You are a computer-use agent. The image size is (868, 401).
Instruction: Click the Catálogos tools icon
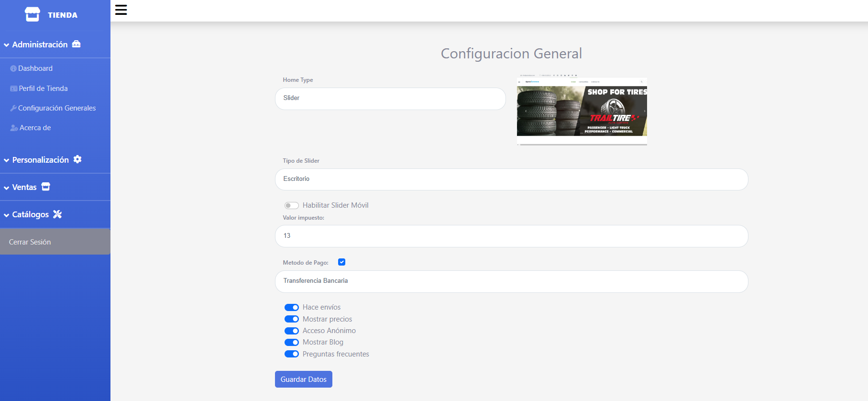click(x=57, y=214)
